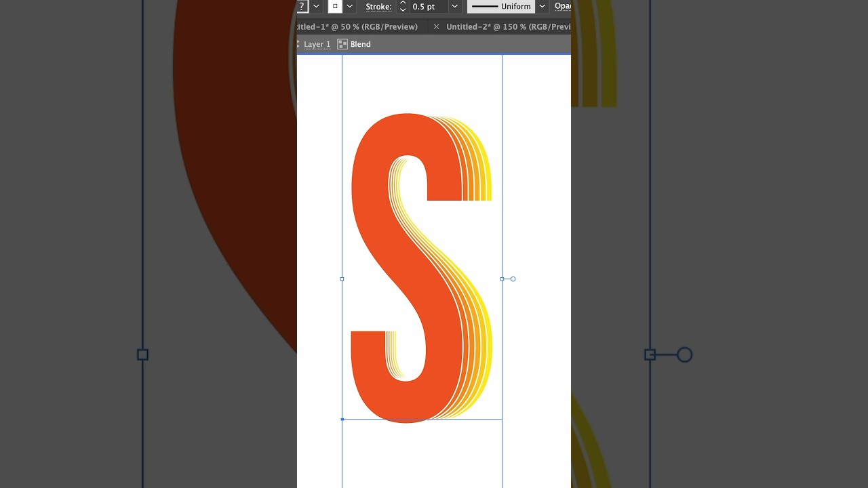The image size is (868, 488).
Task: Click the Blend object icon in breadcrumb
Action: [342, 44]
